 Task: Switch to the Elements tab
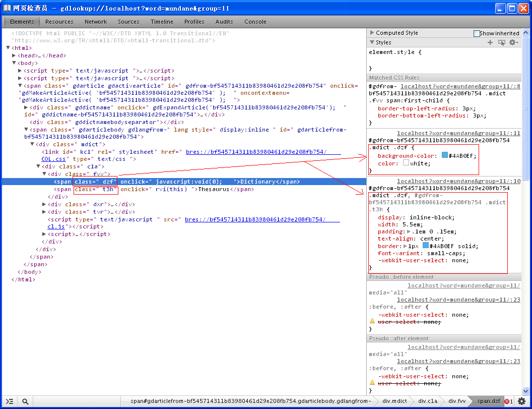coord(22,22)
